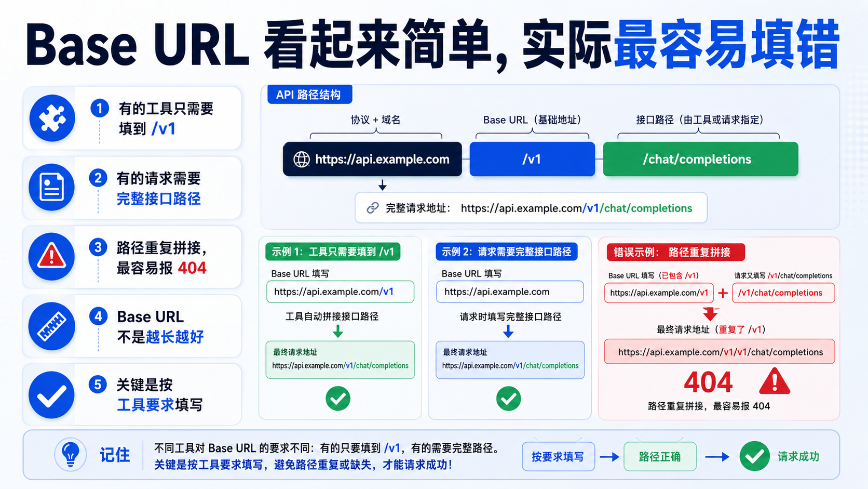Click the globe icon in the domain block

[302, 160]
